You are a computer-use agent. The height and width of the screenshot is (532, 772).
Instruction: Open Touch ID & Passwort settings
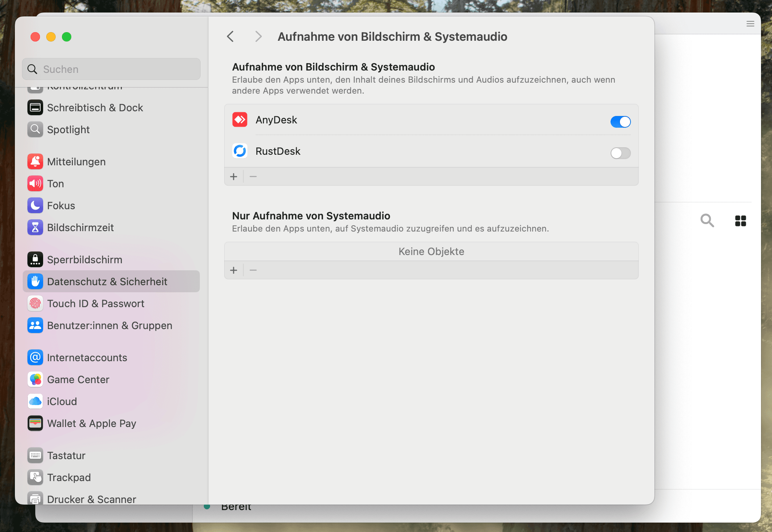[x=111, y=303]
